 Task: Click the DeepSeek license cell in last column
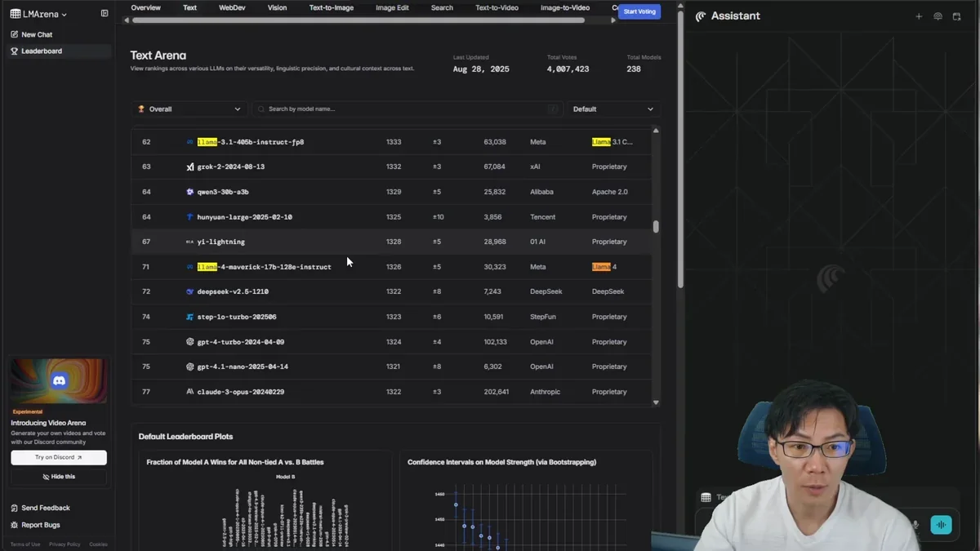pos(608,291)
